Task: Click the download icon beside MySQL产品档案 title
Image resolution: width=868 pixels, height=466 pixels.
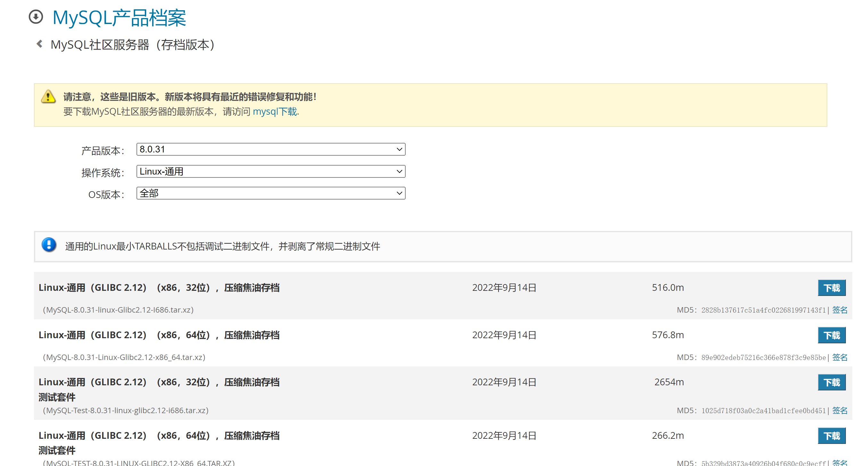Action: [37, 18]
